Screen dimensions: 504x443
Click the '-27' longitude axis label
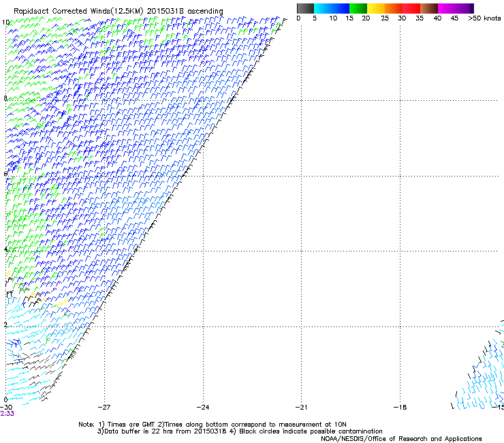[x=104, y=408]
